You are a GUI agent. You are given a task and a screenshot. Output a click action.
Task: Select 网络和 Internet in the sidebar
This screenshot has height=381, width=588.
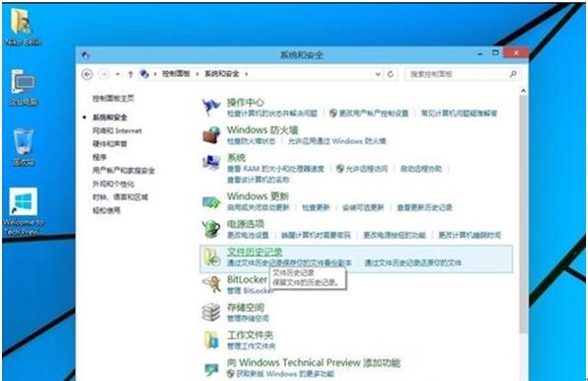click(x=117, y=130)
